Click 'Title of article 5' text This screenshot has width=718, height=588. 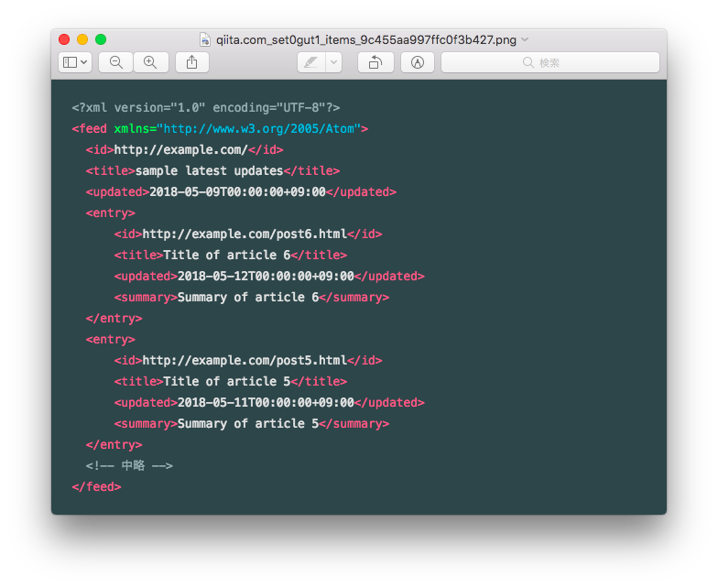[x=227, y=381]
